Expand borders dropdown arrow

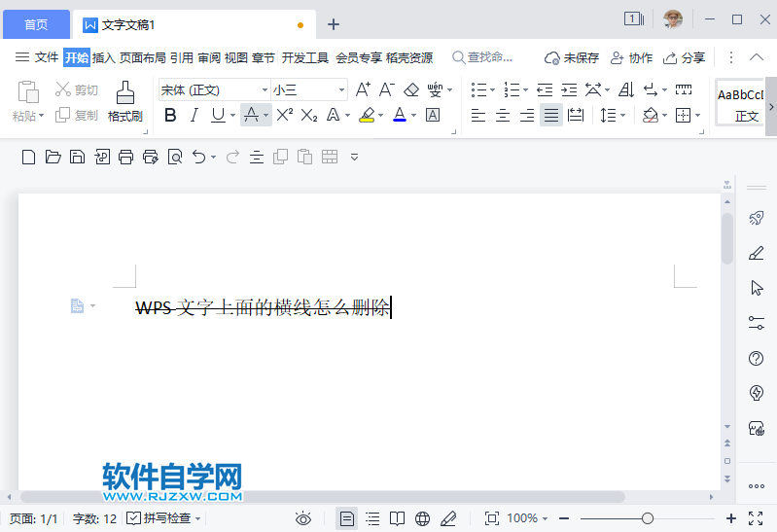coord(697,116)
